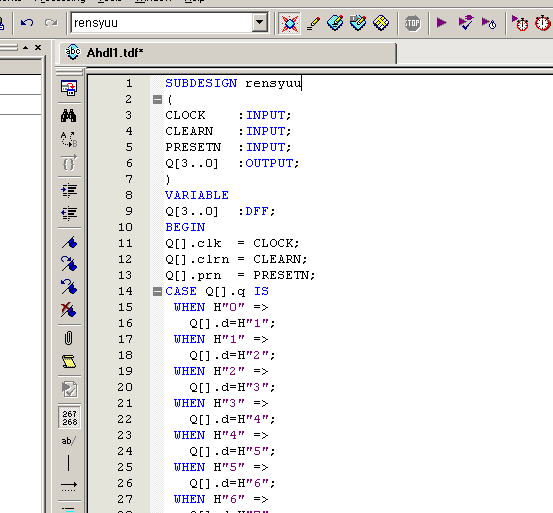Click 'Q[].d=H"4";' on line 22
Screen dimensions: 553x513
point(232,419)
